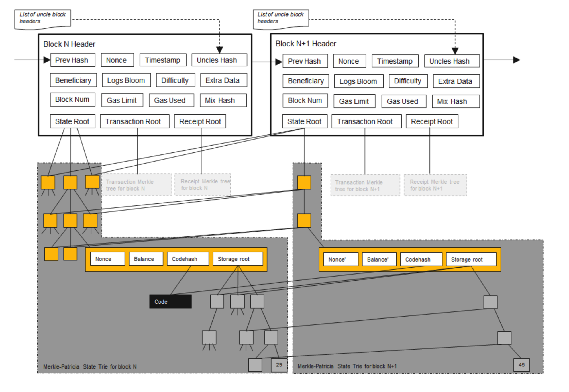
Task: Click Uncles Hash in Block N Header
Action: point(219,60)
